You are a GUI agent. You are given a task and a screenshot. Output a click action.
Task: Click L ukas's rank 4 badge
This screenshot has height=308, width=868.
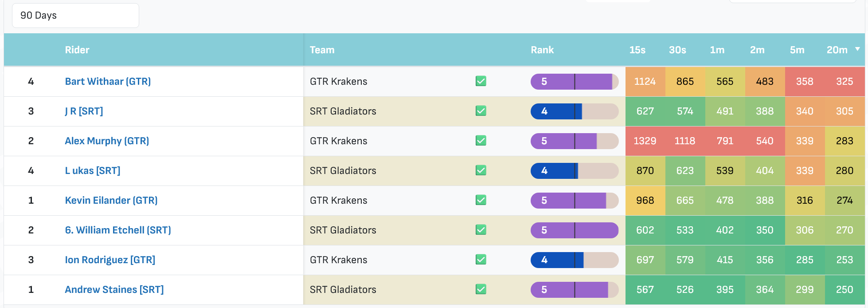coord(575,171)
